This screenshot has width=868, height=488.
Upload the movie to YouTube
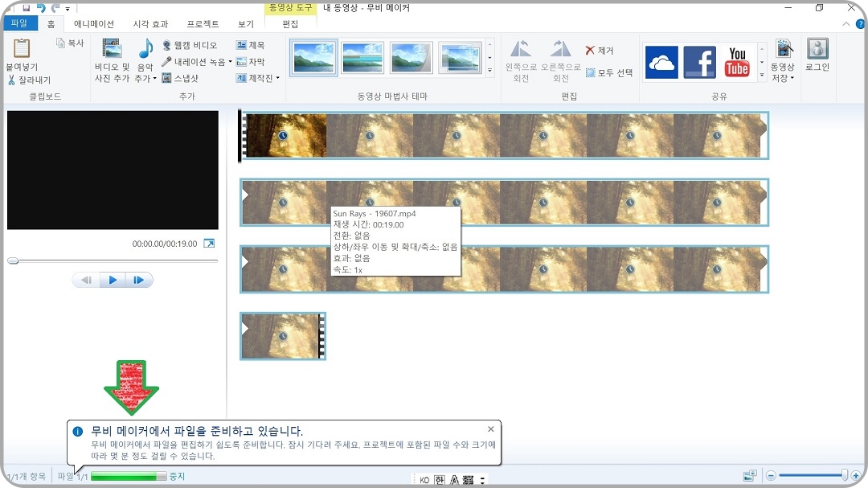736,62
